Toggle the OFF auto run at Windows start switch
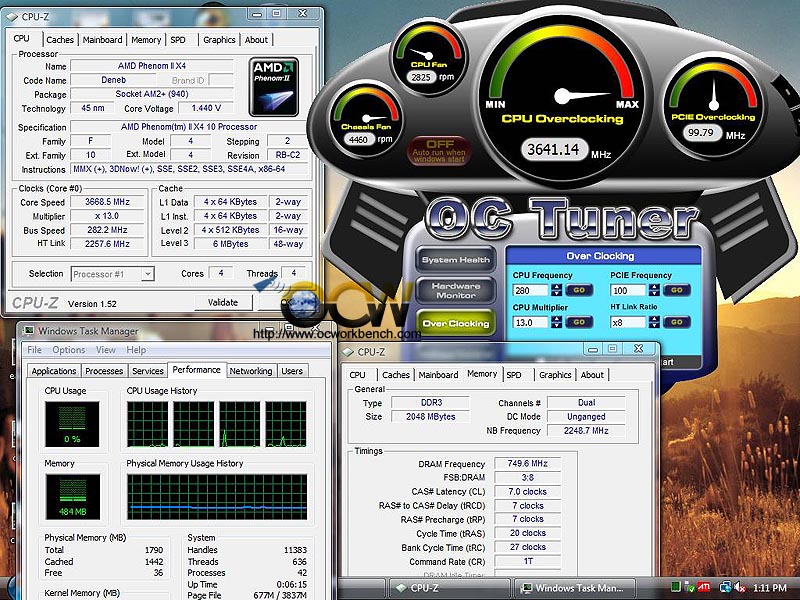The height and width of the screenshot is (600, 800). click(439, 151)
